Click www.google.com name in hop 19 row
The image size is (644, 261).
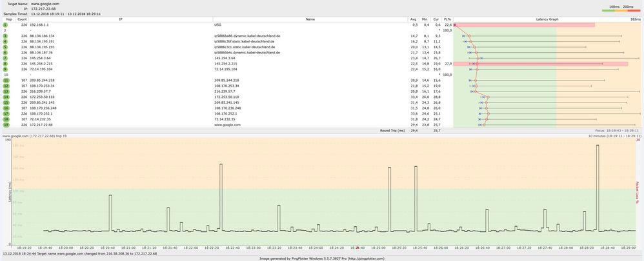[x=228, y=125]
